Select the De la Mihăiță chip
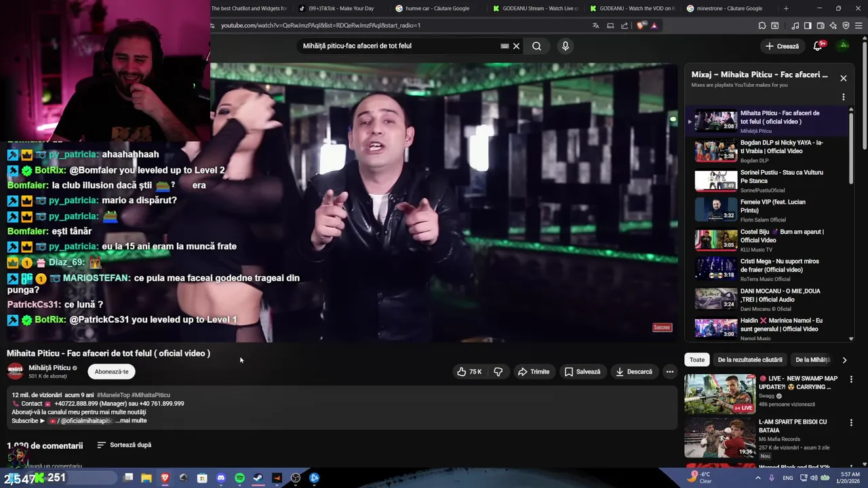 point(812,360)
